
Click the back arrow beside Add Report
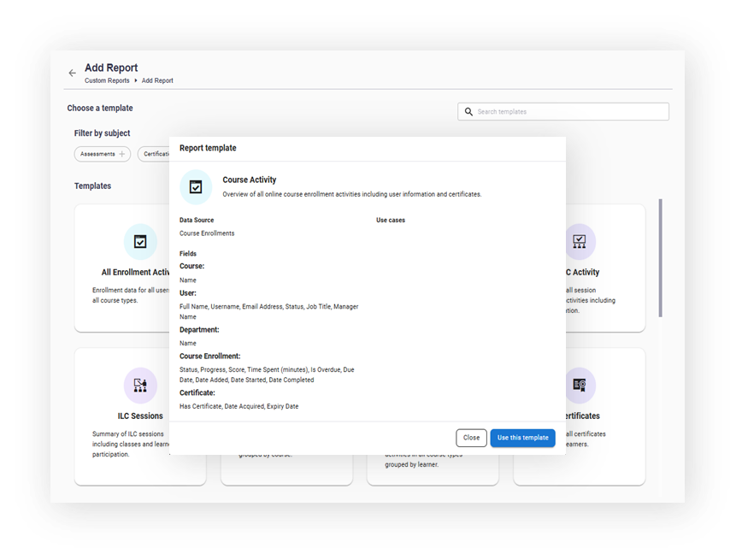pyautogui.click(x=72, y=73)
